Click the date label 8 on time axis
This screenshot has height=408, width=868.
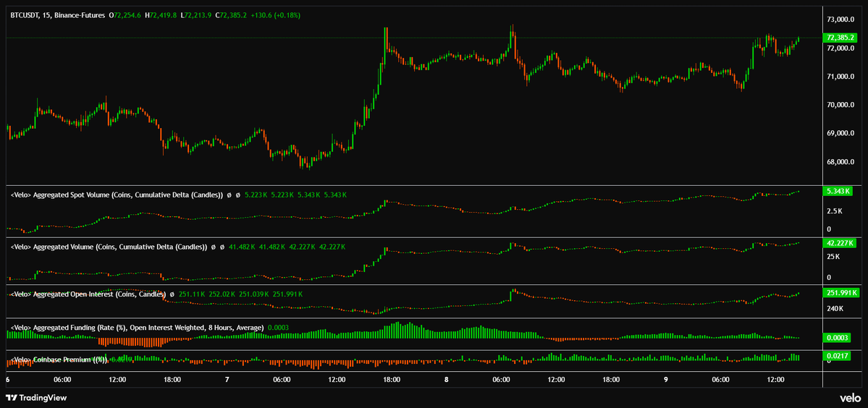(x=446, y=381)
